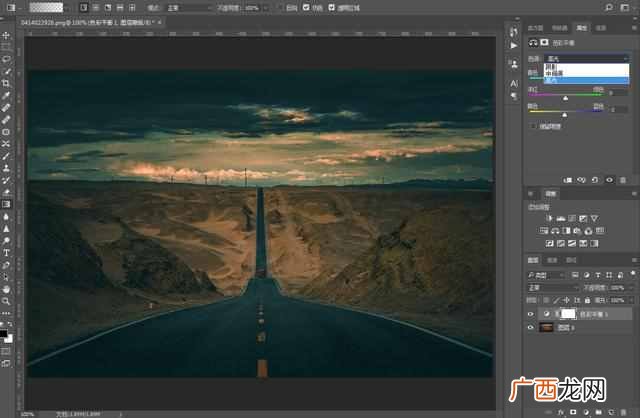The height and width of the screenshot is (418, 640).
Task: Open the layer filter kind dropdown
Action: (546, 275)
